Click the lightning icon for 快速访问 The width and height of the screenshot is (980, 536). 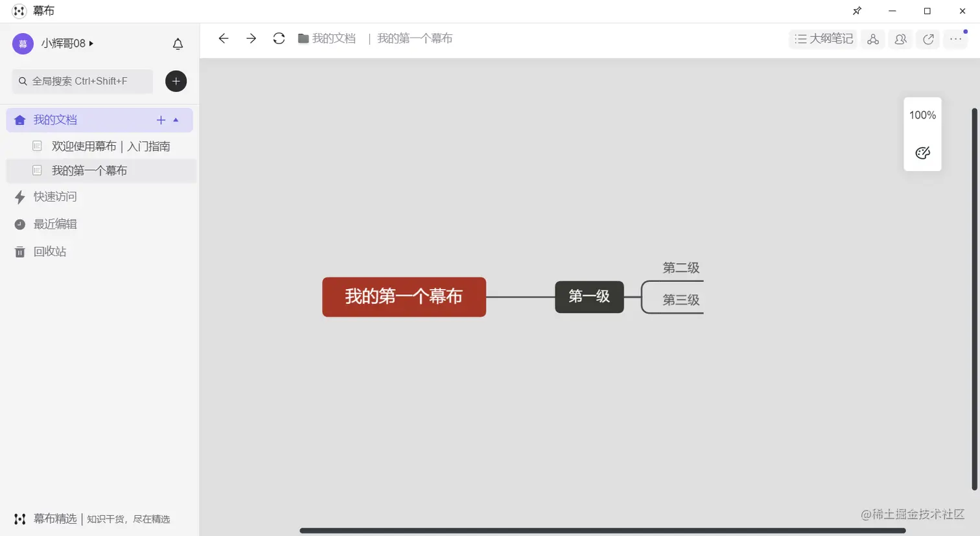click(19, 197)
